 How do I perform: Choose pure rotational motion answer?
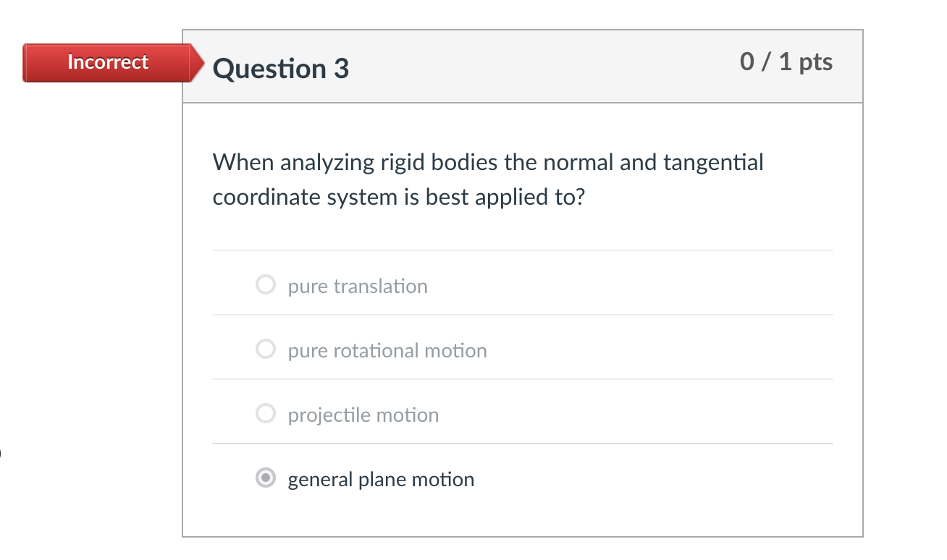coord(266,349)
